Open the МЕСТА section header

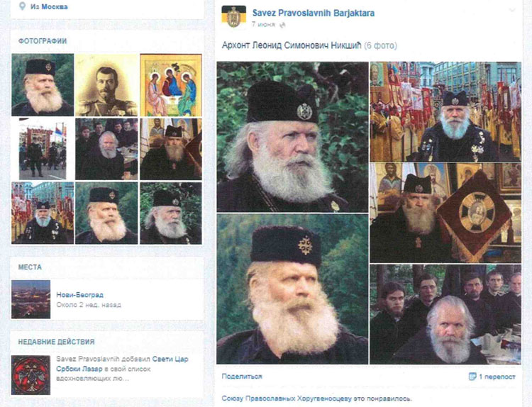(x=30, y=267)
